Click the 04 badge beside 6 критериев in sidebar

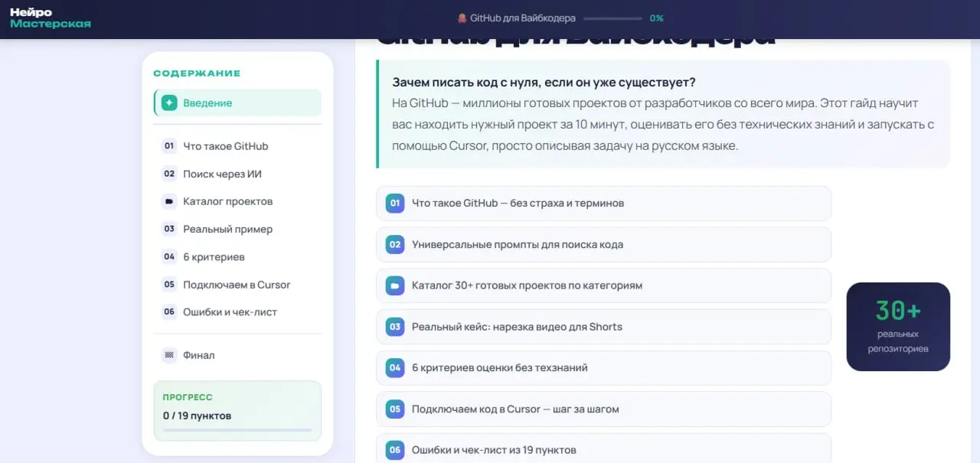tap(169, 257)
